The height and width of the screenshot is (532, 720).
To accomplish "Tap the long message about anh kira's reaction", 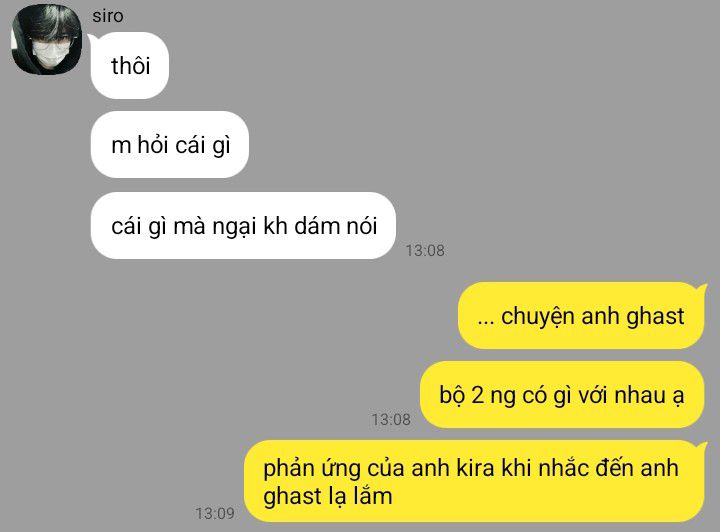I will [x=474, y=481].
